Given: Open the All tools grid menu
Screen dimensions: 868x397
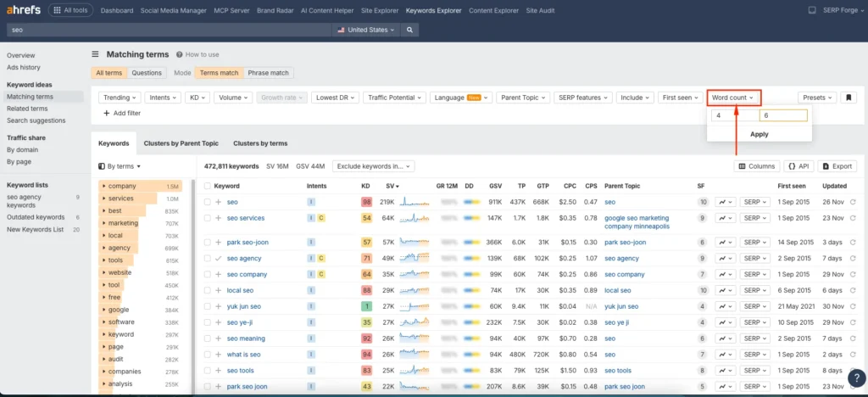Looking at the screenshot, I should (x=71, y=10).
